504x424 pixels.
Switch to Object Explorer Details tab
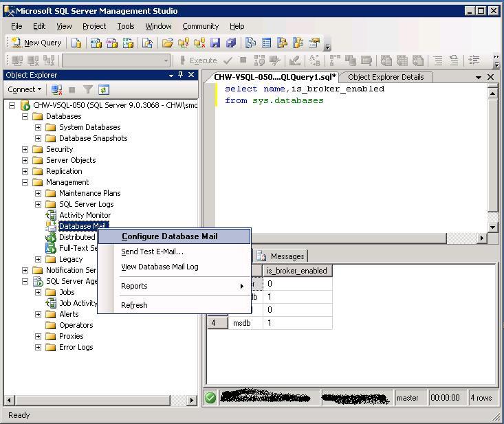point(386,77)
